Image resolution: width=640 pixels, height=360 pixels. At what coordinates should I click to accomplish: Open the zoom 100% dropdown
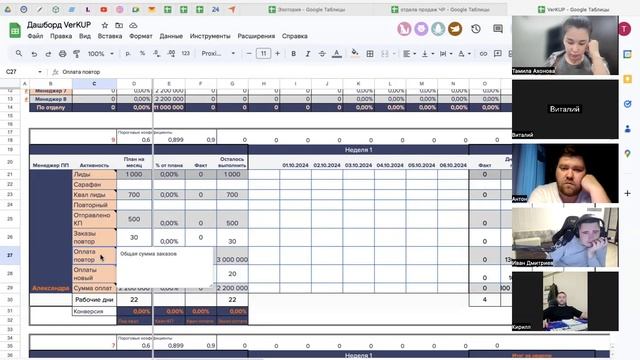tap(100, 53)
